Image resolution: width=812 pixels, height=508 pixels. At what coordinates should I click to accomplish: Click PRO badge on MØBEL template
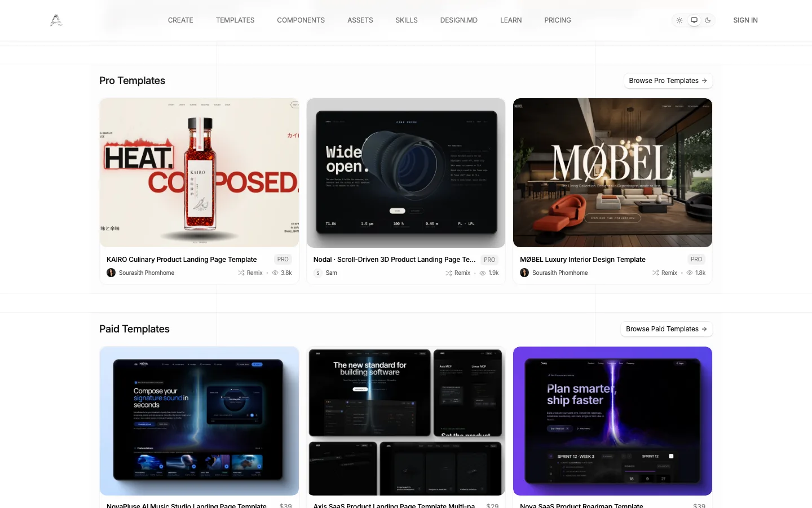[696, 260]
